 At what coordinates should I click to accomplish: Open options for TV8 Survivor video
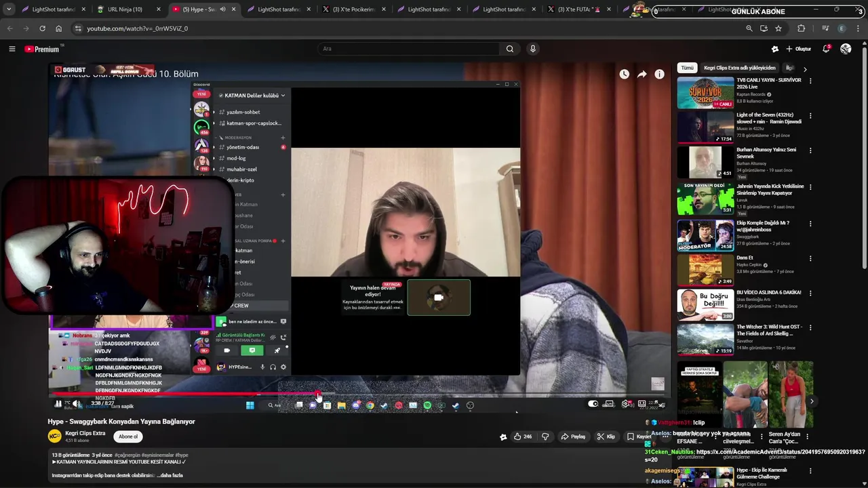(810, 81)
